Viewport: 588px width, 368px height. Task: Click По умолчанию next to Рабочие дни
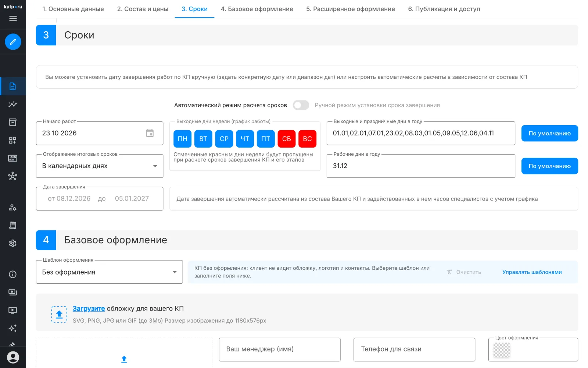click(549, 166)
